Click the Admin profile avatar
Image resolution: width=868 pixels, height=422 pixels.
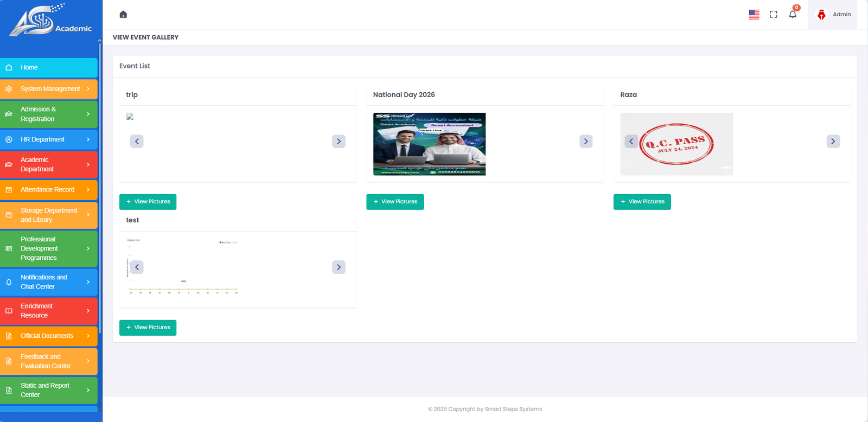821,15
